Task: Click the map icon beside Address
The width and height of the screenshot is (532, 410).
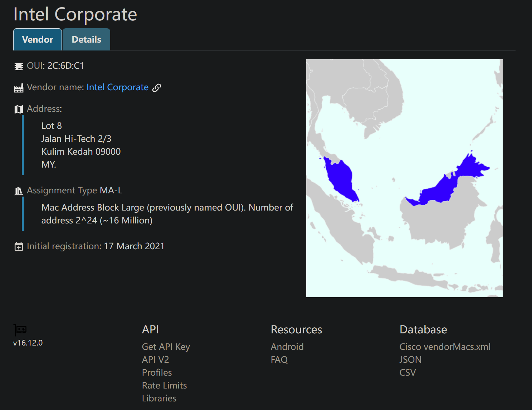Action: pyautogui.click(x=19, y=109)
